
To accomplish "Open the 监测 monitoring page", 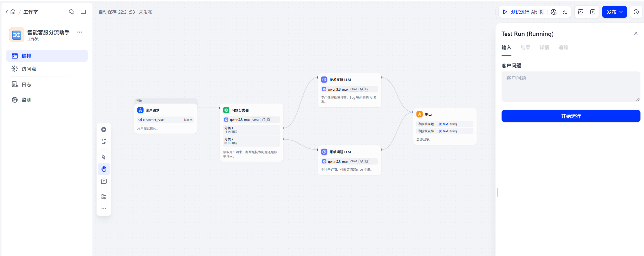I will click(47, 100).
